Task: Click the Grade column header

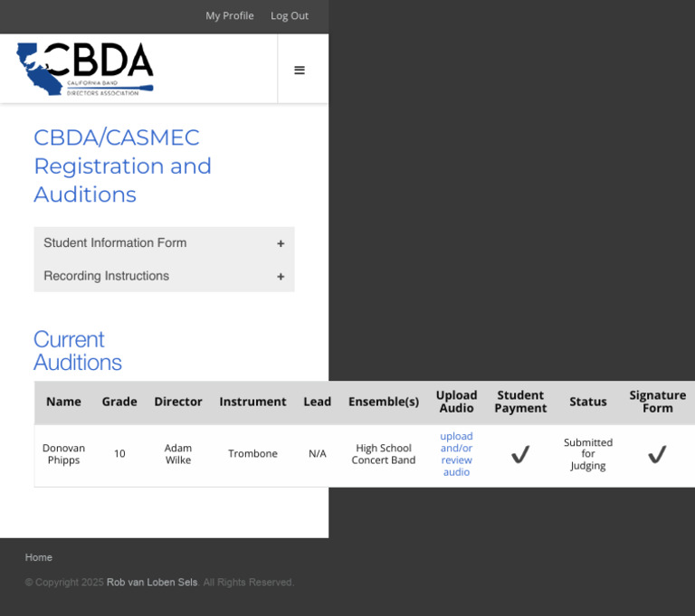Action: coord(119,402)
